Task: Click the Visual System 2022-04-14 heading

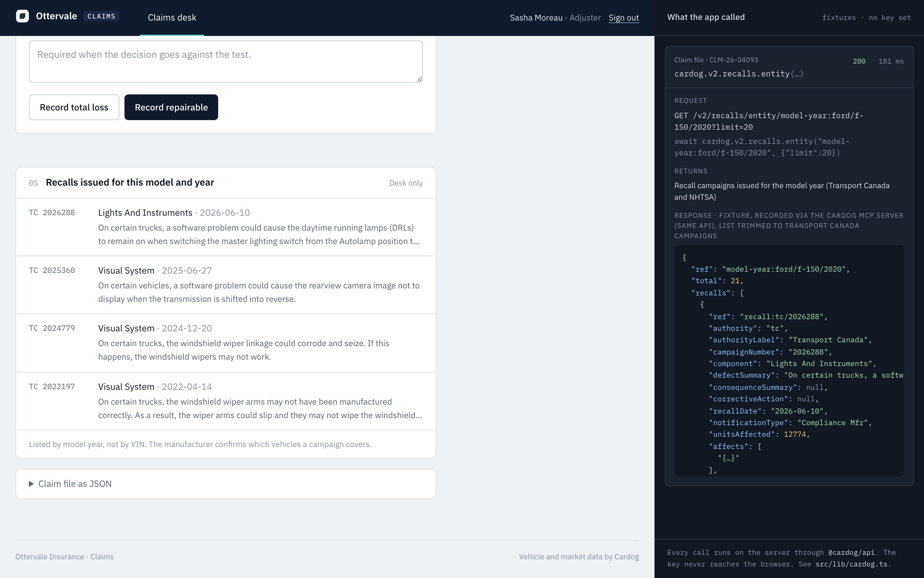Action: click(155, 387)
